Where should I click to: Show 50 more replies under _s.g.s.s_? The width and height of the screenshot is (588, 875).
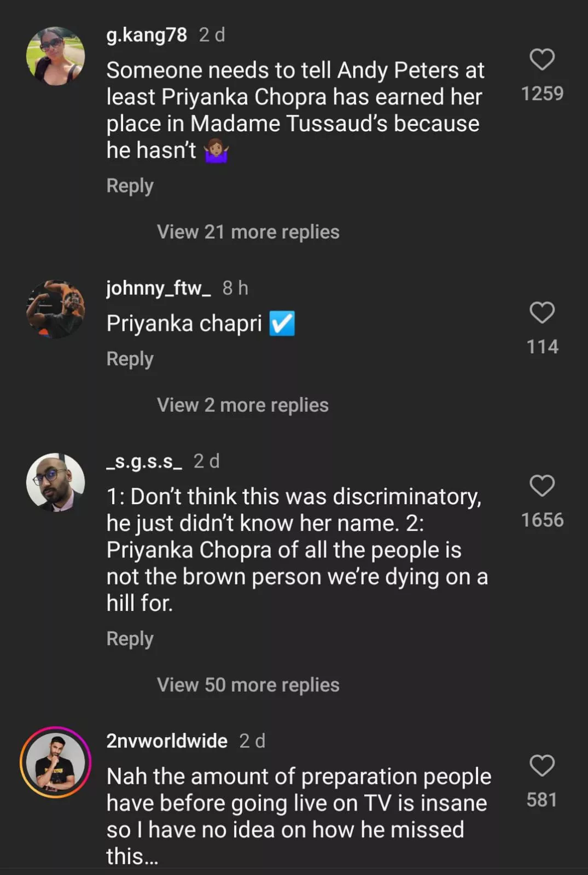tap(248, 685)
